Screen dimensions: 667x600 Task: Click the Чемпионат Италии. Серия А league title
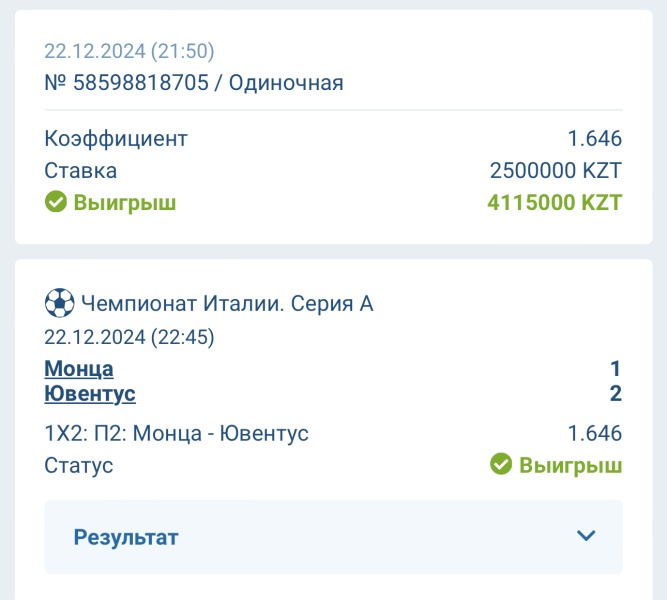(227, 304)
